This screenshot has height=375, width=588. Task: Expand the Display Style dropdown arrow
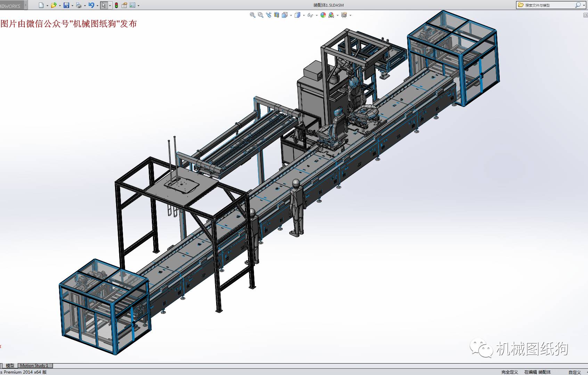tap(304, 15)
